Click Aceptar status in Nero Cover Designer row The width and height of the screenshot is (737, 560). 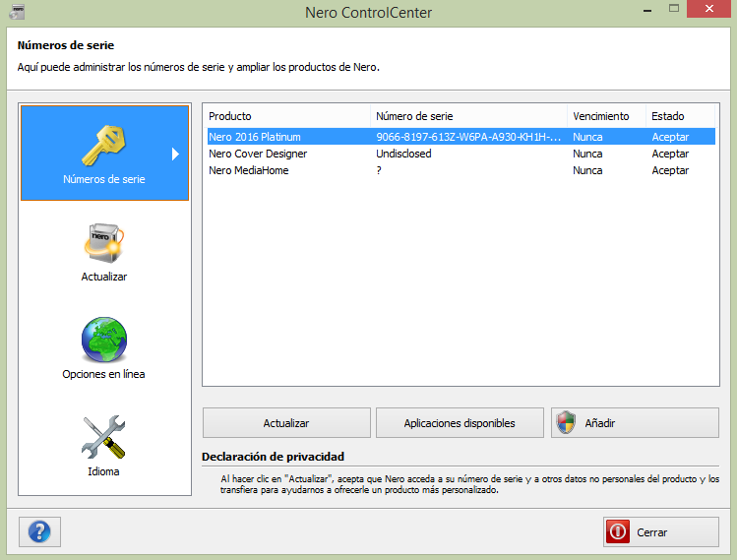coord(670,154)
